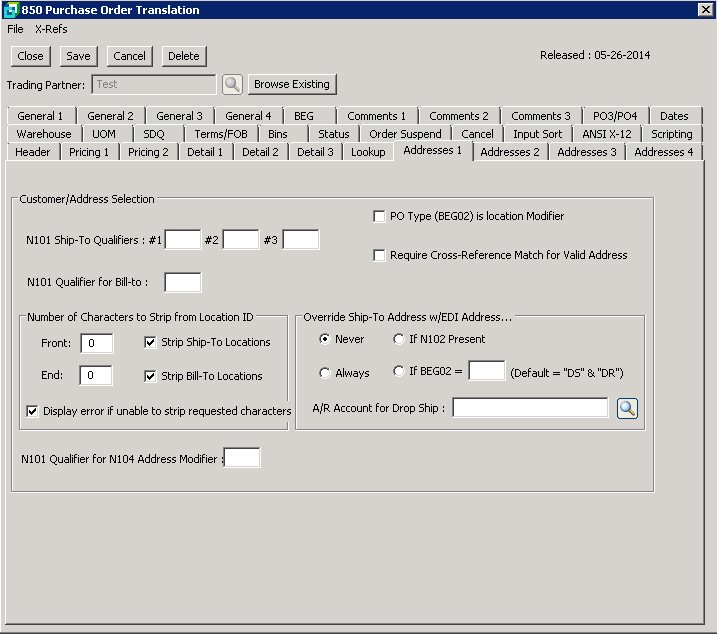Choose the If BEG02 = radio option
The width and height of the screenshot is (717, 634).
pos(400,372)
